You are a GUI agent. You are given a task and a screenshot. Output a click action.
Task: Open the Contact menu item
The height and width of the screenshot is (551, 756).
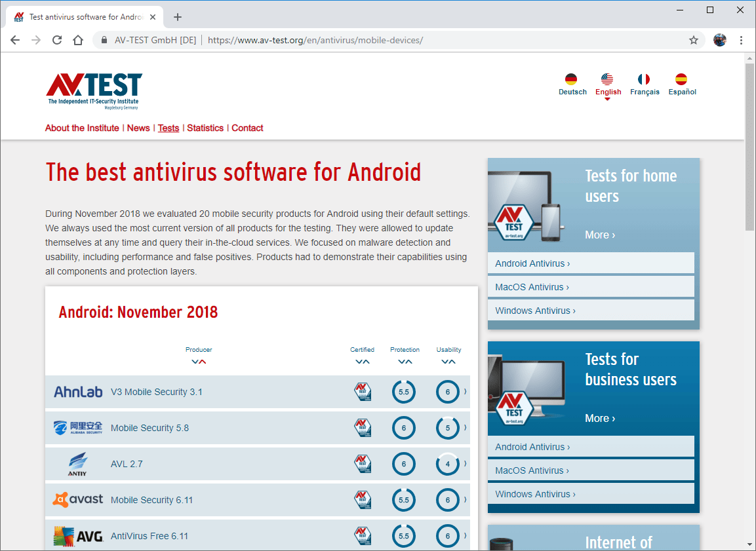pos(247,128)
